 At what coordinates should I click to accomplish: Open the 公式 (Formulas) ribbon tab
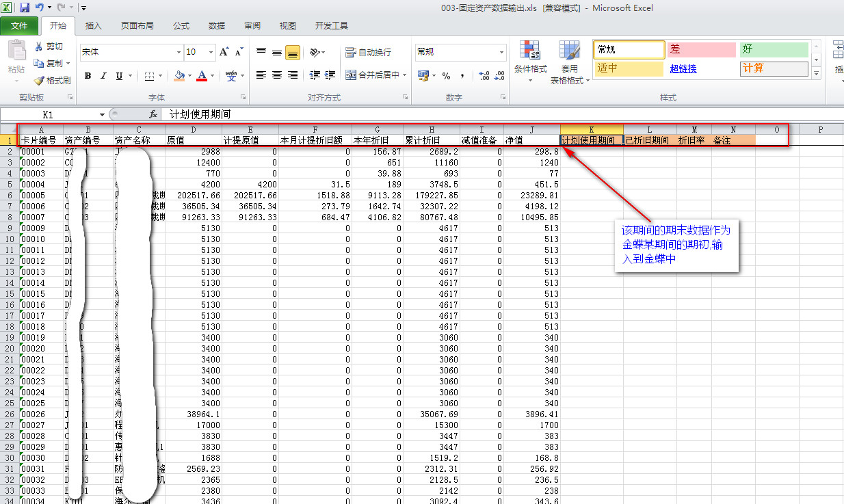pos(181,26)
